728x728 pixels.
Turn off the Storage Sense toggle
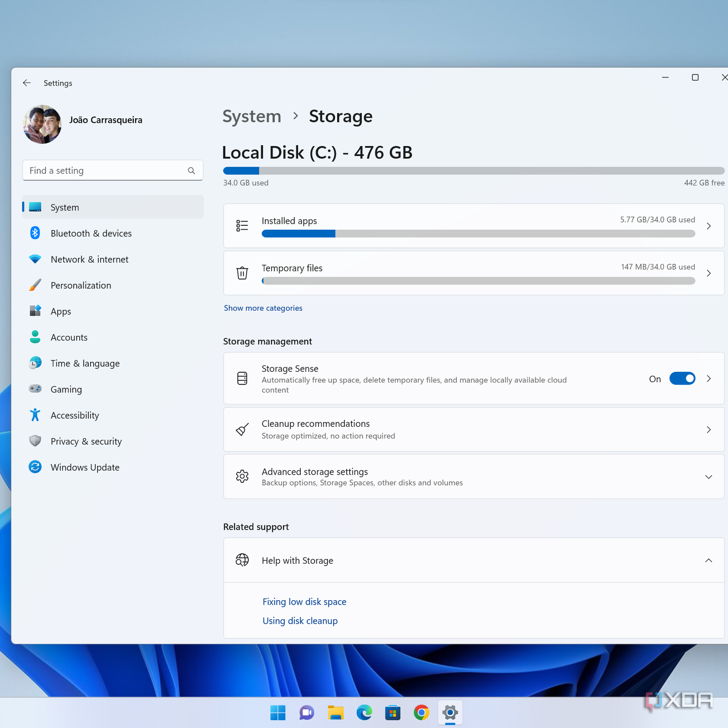tap(682, 379)
